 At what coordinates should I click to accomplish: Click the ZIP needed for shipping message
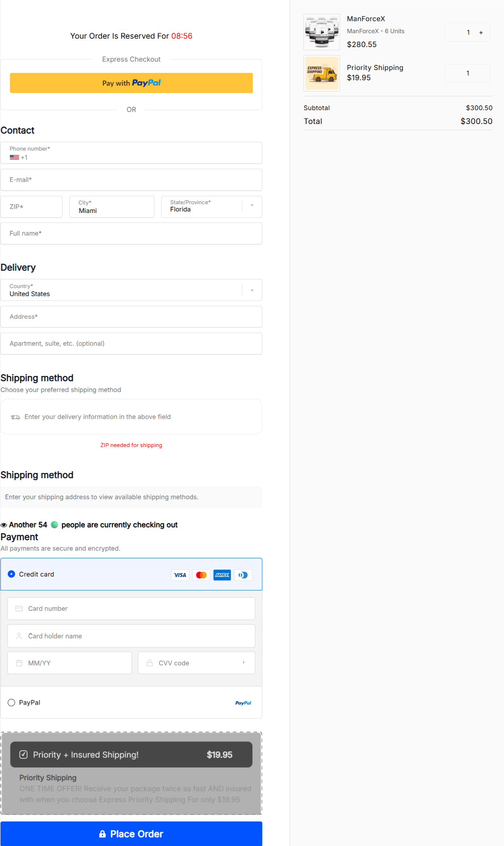(131, 445)
